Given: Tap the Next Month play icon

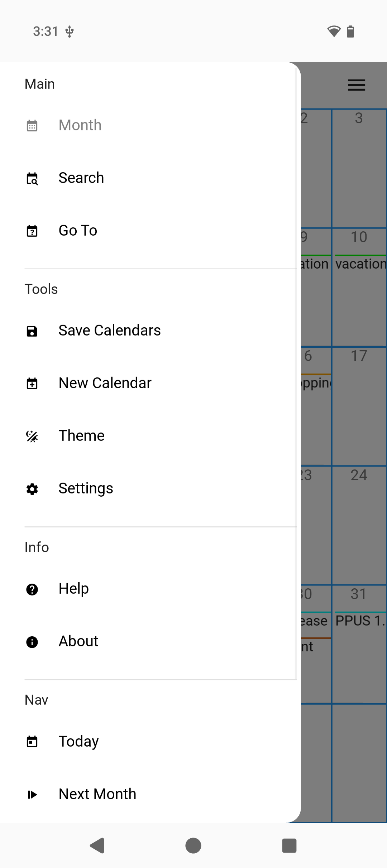Looking at the screenshot, I should click(32, 794).
